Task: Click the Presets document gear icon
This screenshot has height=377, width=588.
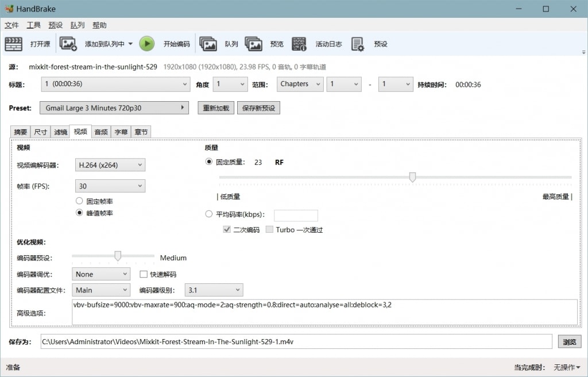Action: point(357,44)
